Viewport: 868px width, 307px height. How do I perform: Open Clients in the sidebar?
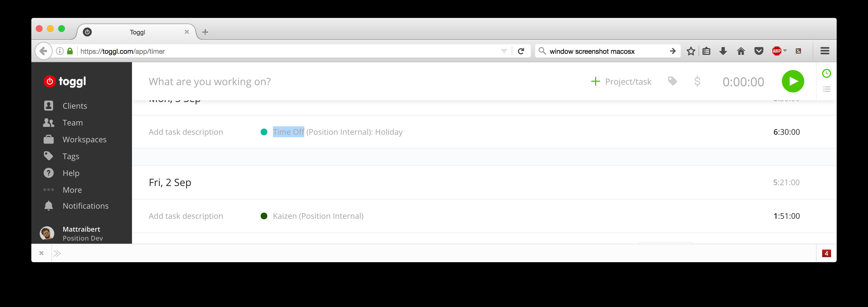[x=74, y=106]
